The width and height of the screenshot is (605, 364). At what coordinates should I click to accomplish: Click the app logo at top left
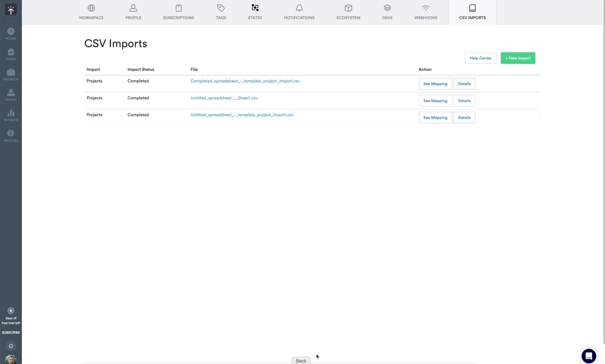11,10
